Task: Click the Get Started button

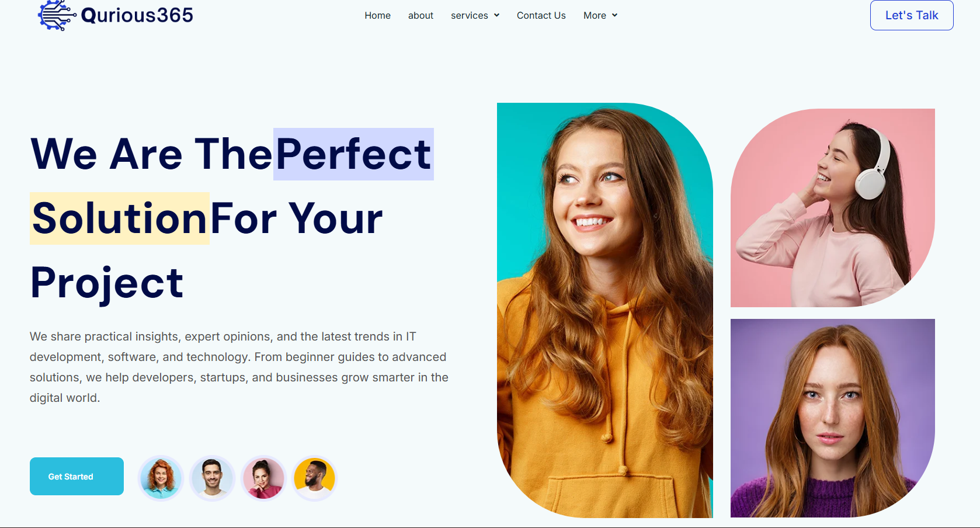Action: click(x=77, y=476)
